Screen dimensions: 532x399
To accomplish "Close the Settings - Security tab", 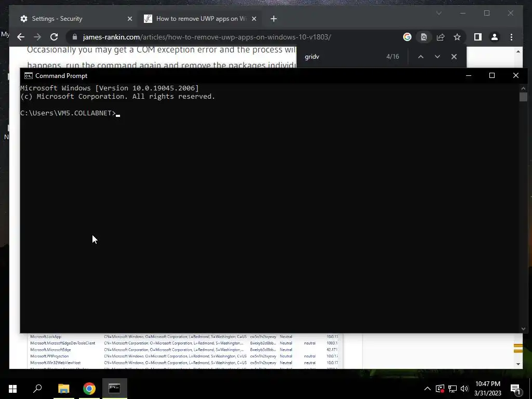I will (129, 19).
